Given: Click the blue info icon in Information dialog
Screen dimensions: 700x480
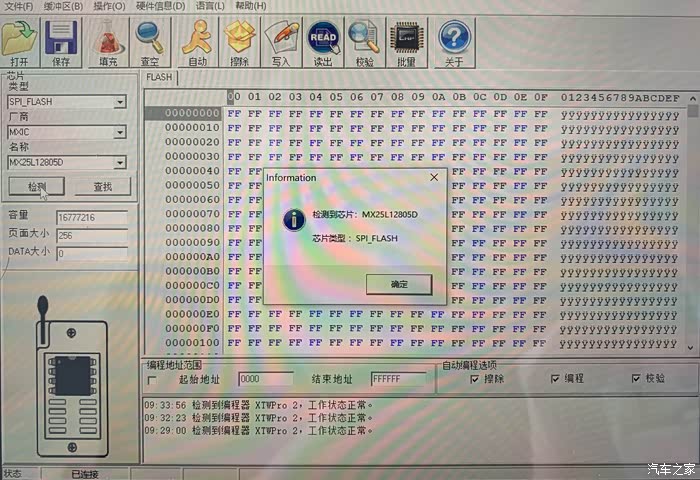Looking at the screenshot, I should coord(294,219).
